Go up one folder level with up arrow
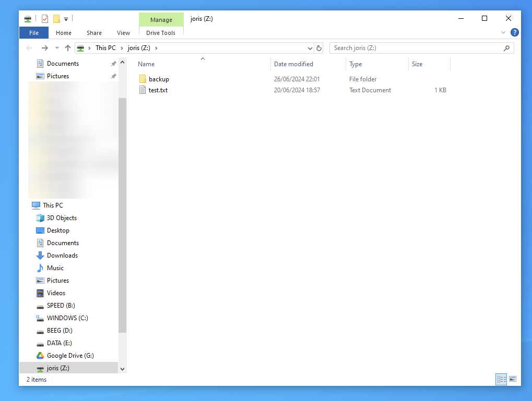The width and height of the screenshot is (532, 401). coord(68,48)
